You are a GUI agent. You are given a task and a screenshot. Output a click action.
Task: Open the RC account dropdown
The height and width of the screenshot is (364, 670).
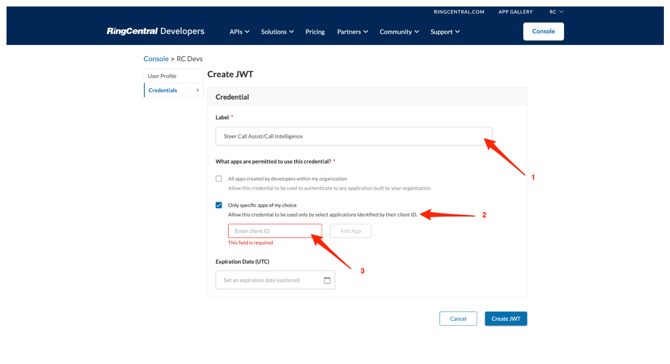[556, 12]
